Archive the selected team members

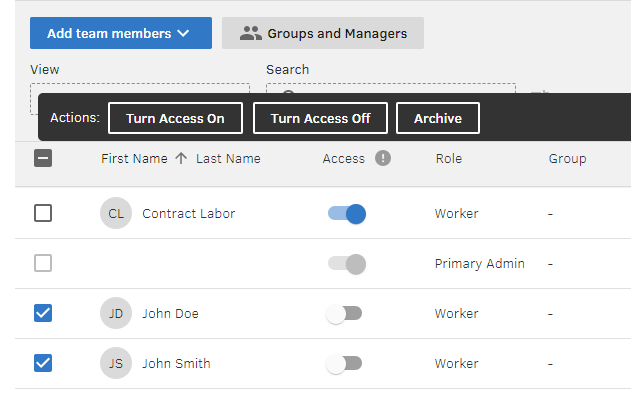click(x=438, y=118)
